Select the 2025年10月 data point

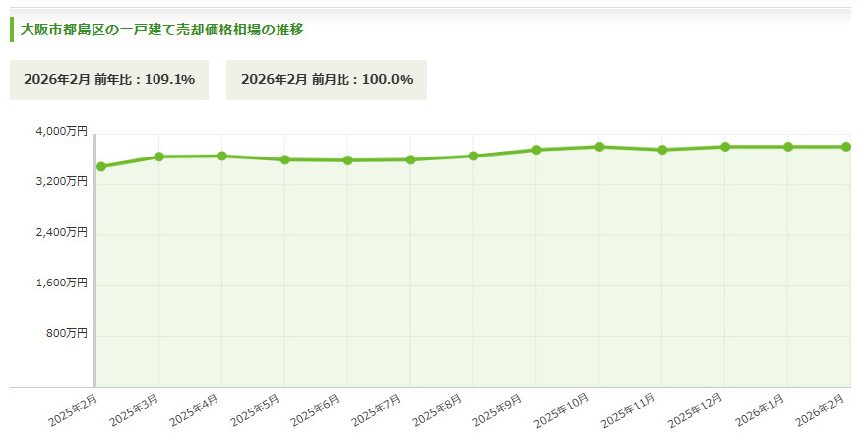[x=599, y=147]
